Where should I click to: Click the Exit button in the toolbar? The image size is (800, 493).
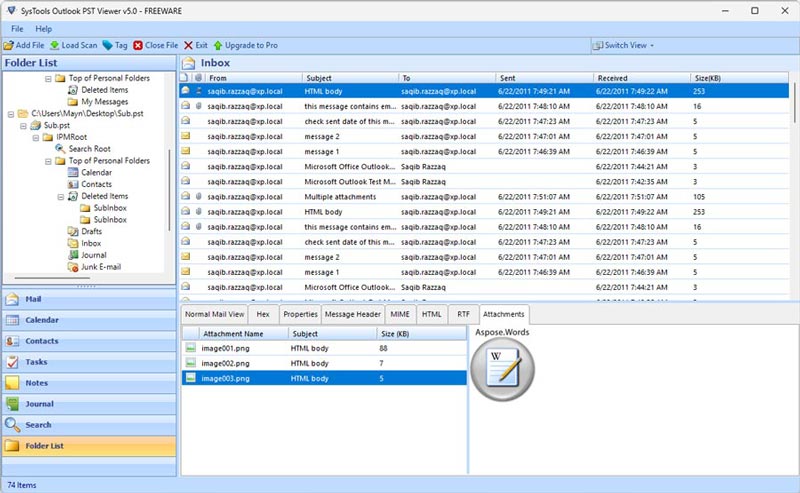point(195,45)
